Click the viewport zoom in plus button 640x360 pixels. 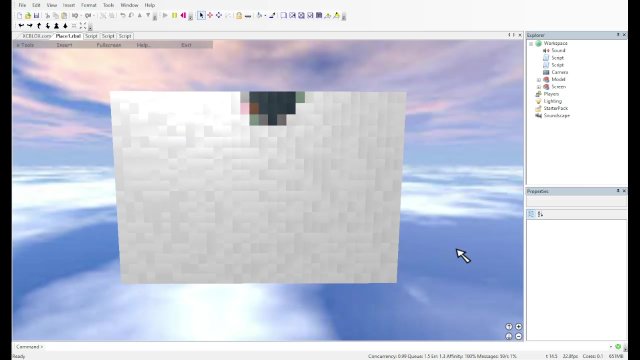coord(518,327)
